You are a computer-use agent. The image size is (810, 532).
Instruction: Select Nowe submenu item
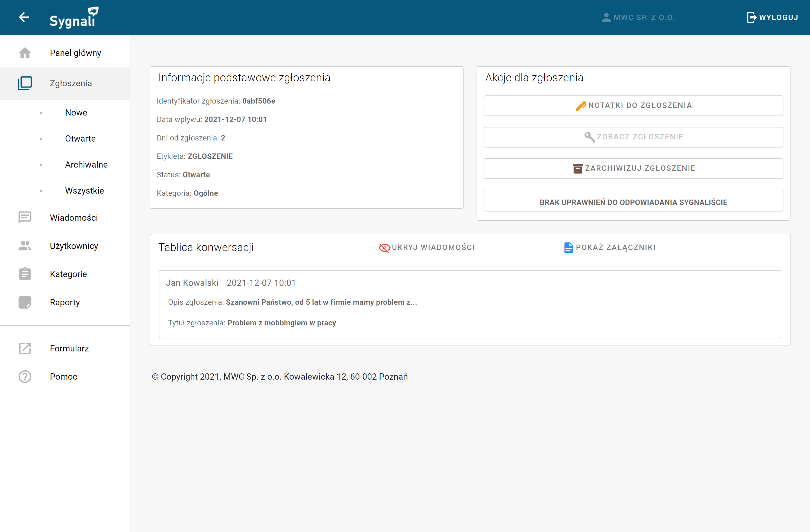(76, 112)
